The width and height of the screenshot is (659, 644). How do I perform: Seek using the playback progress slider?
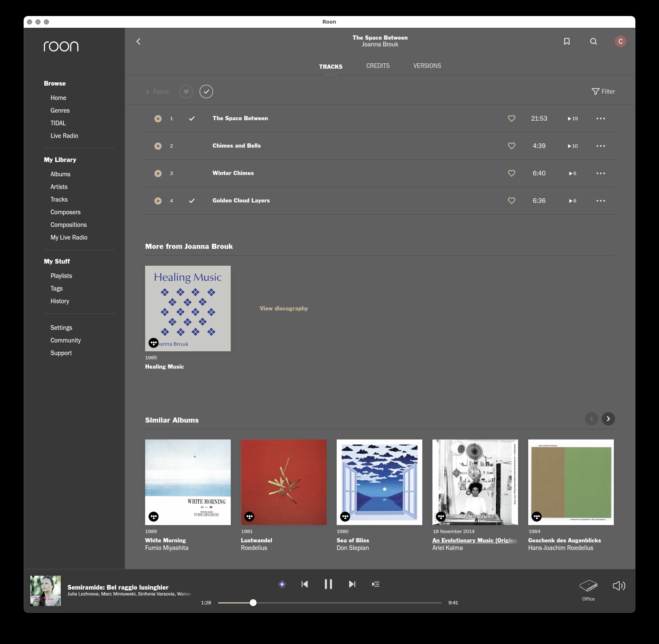[330, 603]
